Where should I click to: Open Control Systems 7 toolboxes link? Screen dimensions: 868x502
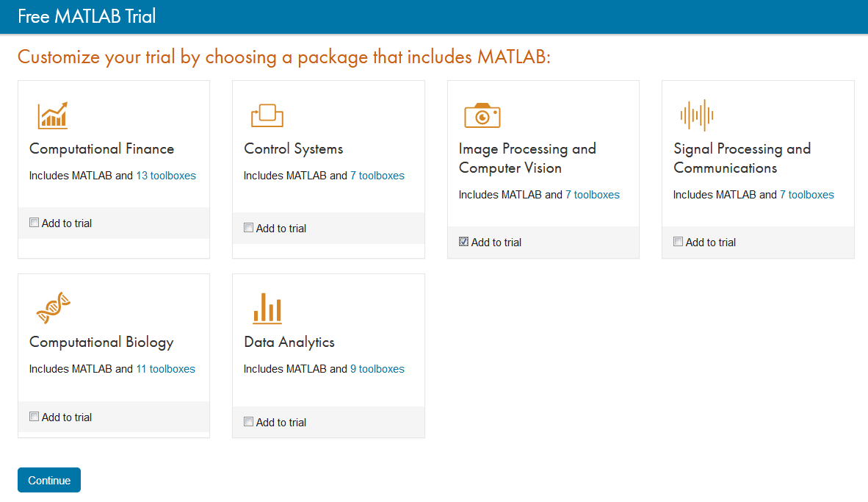377,176
